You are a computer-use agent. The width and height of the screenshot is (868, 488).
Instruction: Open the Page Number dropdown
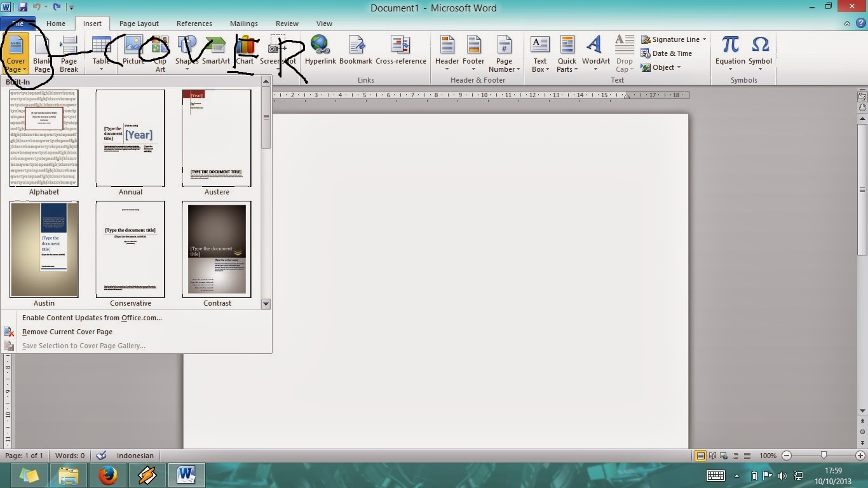(505, 54)
